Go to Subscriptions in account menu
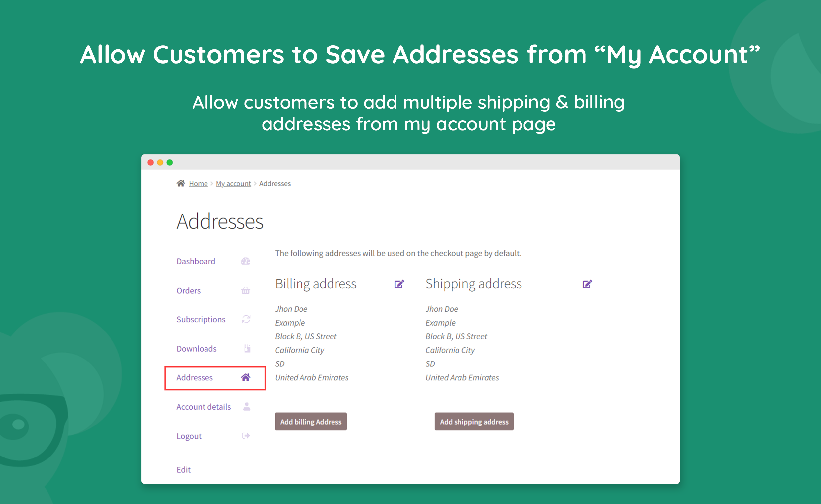This screenshot has height=504, width=821. coord(201,319)
